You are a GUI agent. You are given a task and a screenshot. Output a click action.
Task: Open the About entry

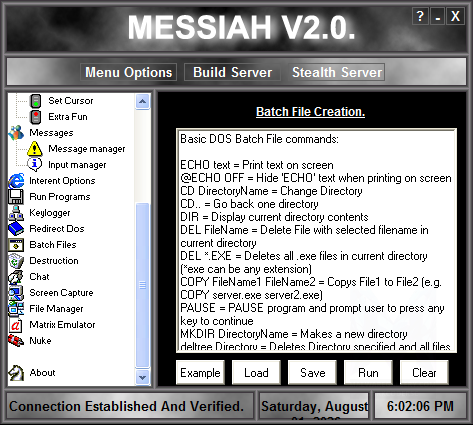[42, 373]
